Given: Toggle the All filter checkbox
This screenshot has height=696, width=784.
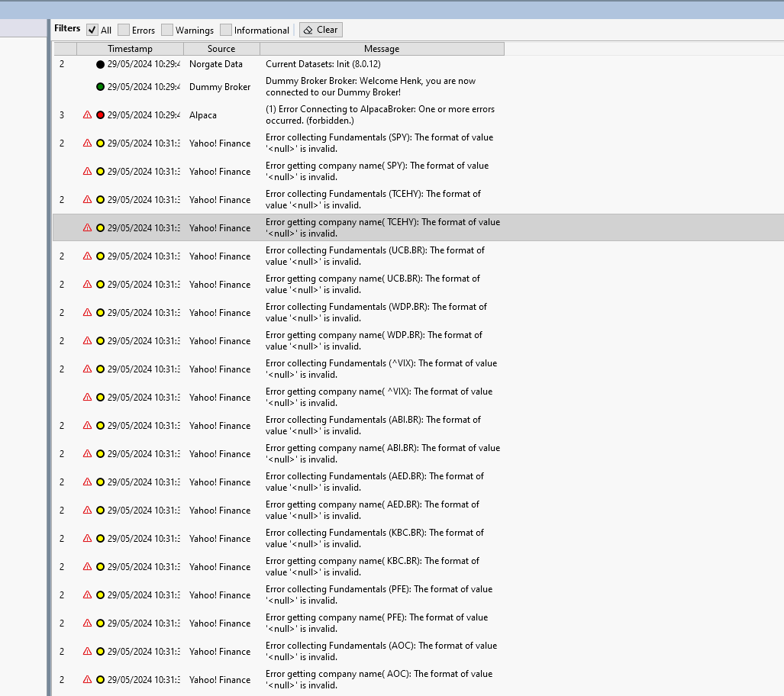Looking at the screenshot, I should [92, 30].
